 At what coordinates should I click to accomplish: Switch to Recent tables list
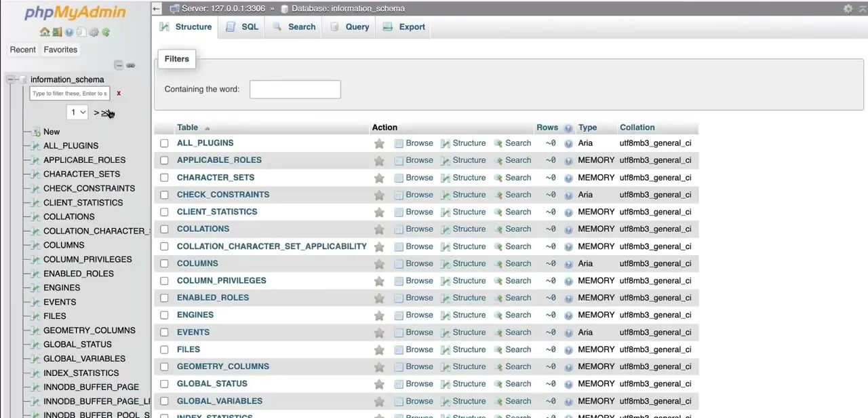[22, 50]
